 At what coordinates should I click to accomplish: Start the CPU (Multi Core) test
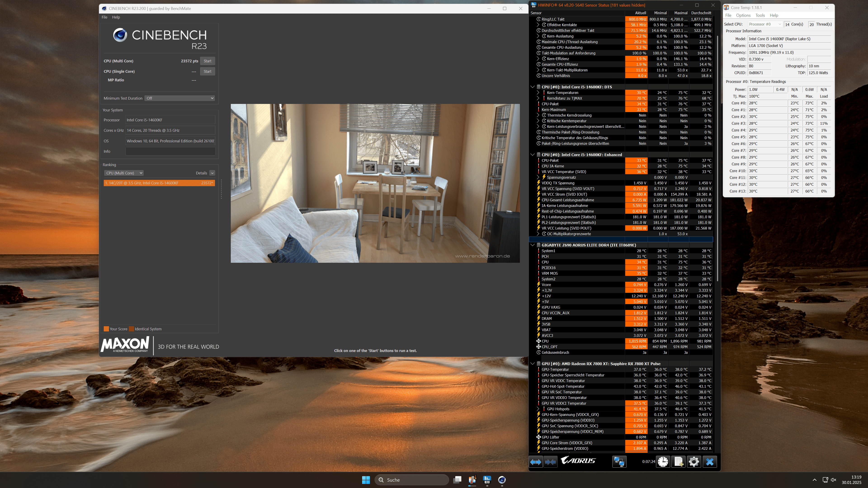(207, 61)
